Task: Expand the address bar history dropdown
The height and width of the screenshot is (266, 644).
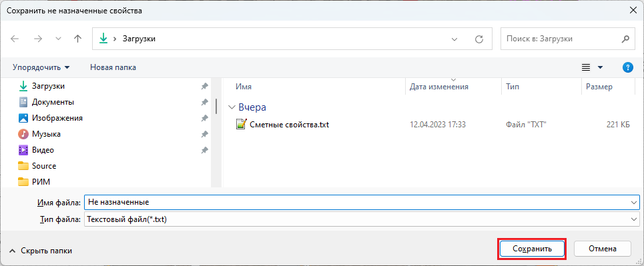Action: 454,39
